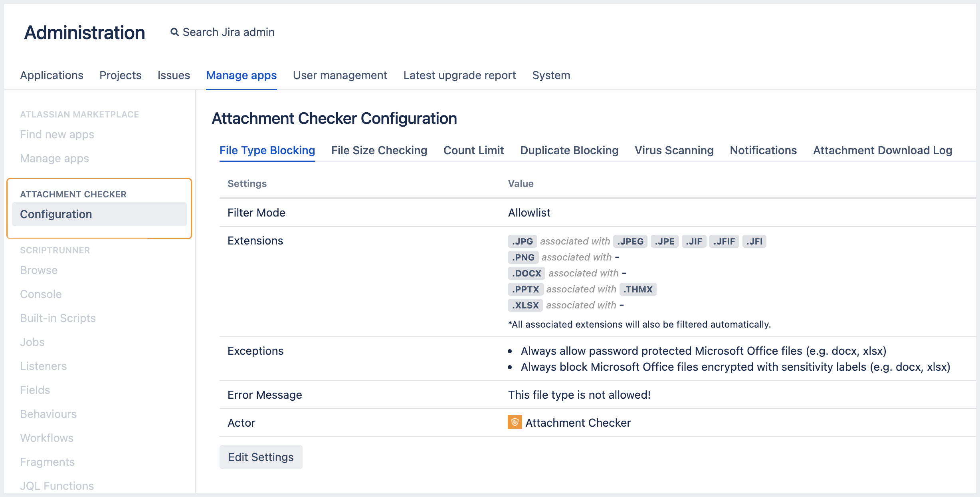Viewport: 980px width, 497px height.
Task: Click the Attachment Checker shield icon next to Actor
Action: point(515,423)
